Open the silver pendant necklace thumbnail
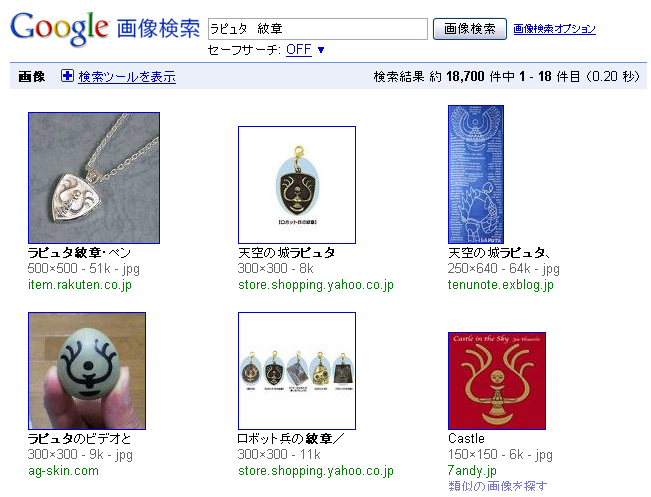Viewport: 651px width, 497px height. coord(94,178)
